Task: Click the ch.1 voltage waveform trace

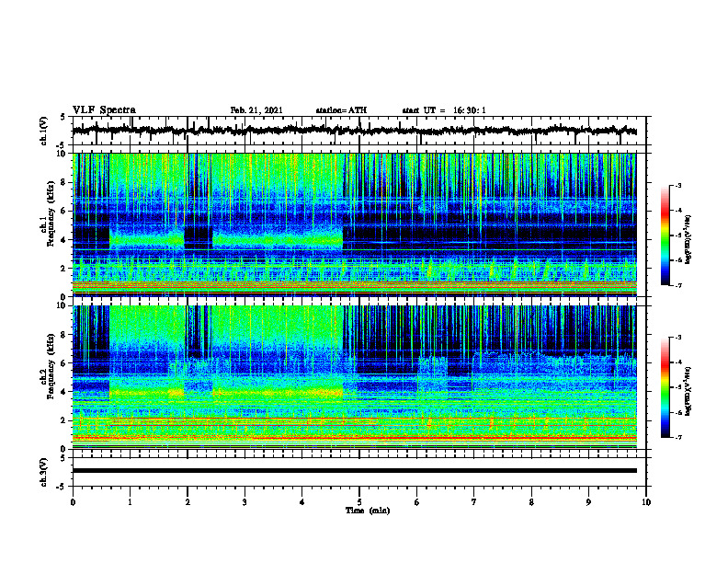Action: [x=354, y=131]
